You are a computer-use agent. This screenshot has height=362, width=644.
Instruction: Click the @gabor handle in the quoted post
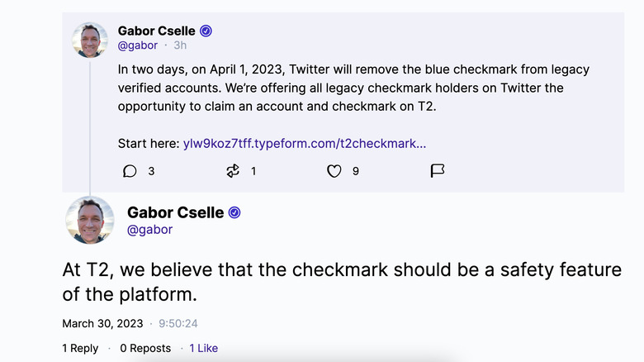(138, 45)
